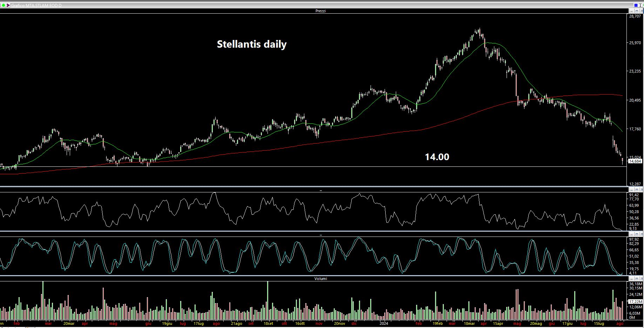Image resolution: width=644 pixels, height=328 pixels.
Task: Close the Volumi panel
Action: coord(642,279)
